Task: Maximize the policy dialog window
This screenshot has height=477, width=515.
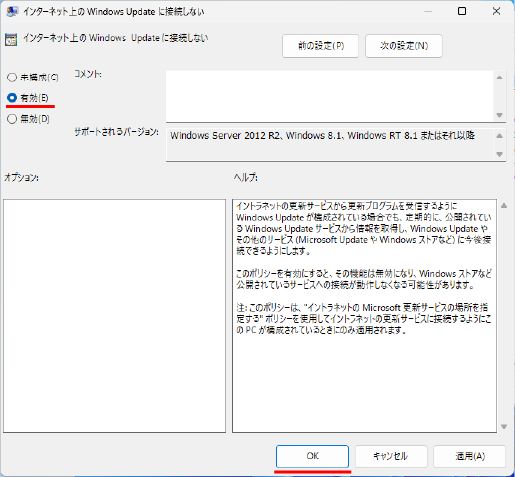Action: pos(462,11)
